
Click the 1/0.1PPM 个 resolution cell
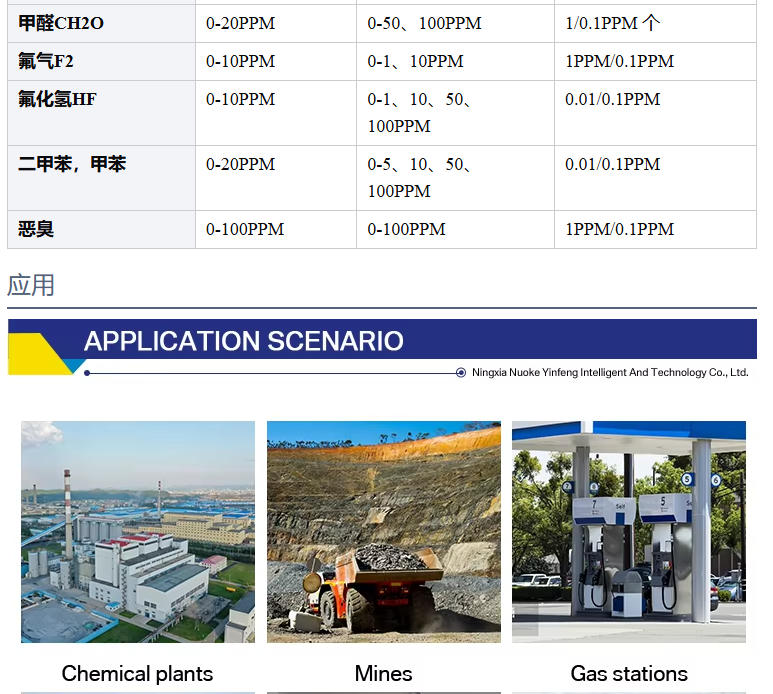pyautogui.click(x=612, y=23)
